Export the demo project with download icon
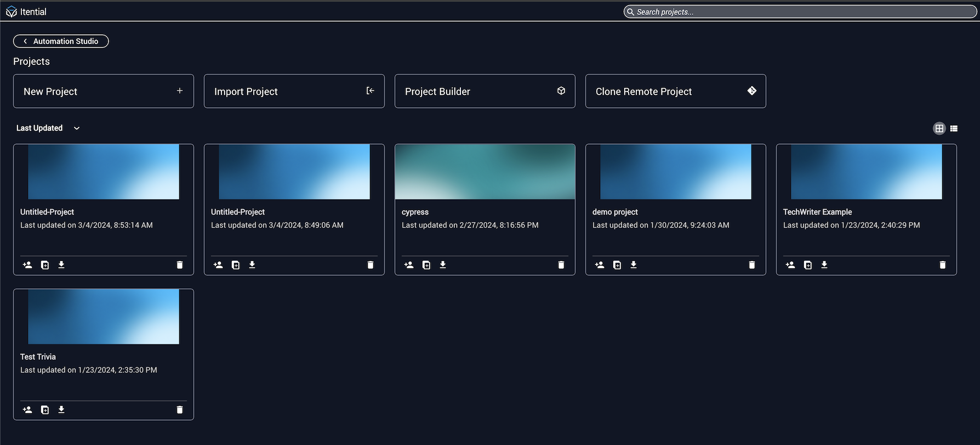Viewport: 980px width, 445px height. (x=633, y=265)
